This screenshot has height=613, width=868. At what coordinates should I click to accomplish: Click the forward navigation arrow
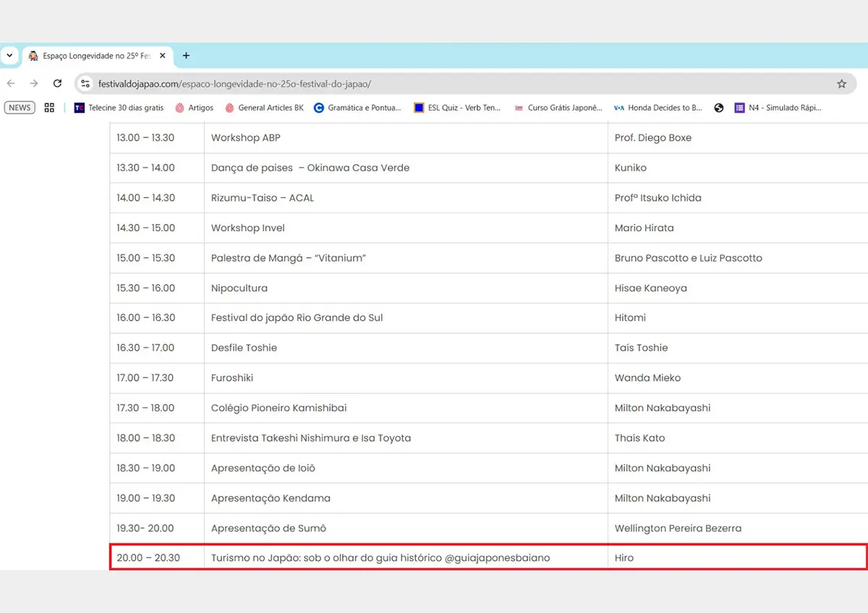34,84
